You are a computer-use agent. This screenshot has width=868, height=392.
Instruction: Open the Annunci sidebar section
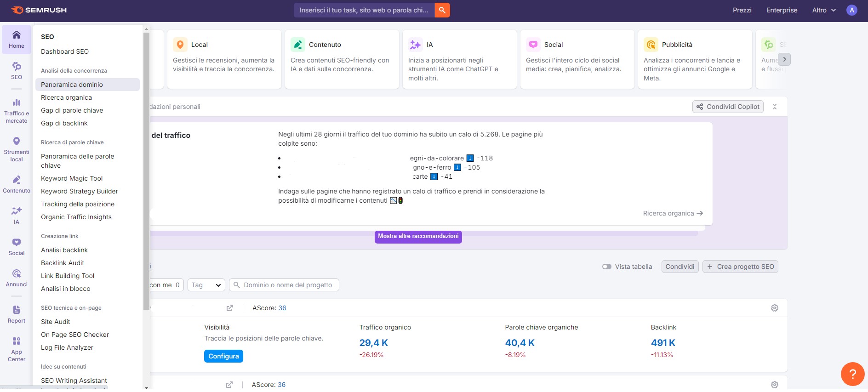(x=17, y=278)
